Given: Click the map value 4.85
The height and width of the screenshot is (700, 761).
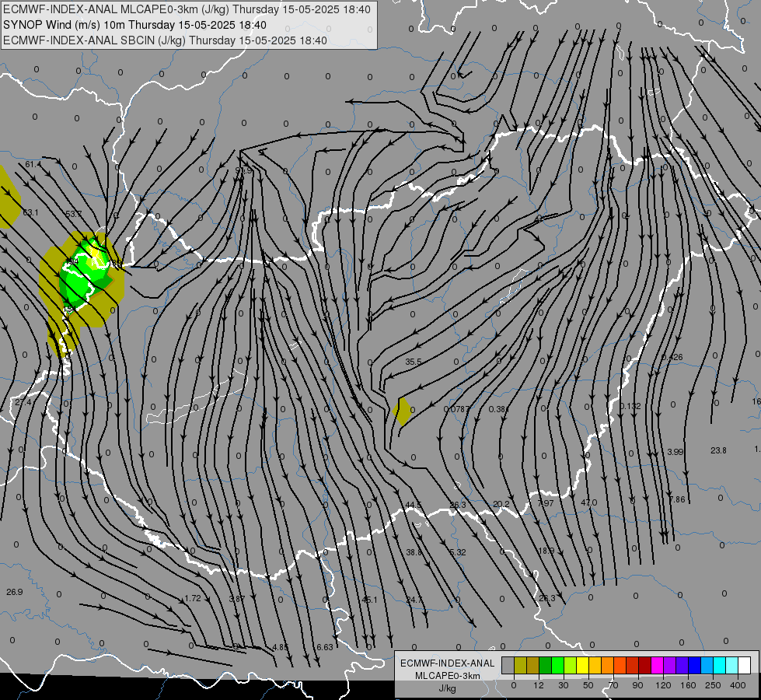Looking at the screenshot, I should point(280,647).
